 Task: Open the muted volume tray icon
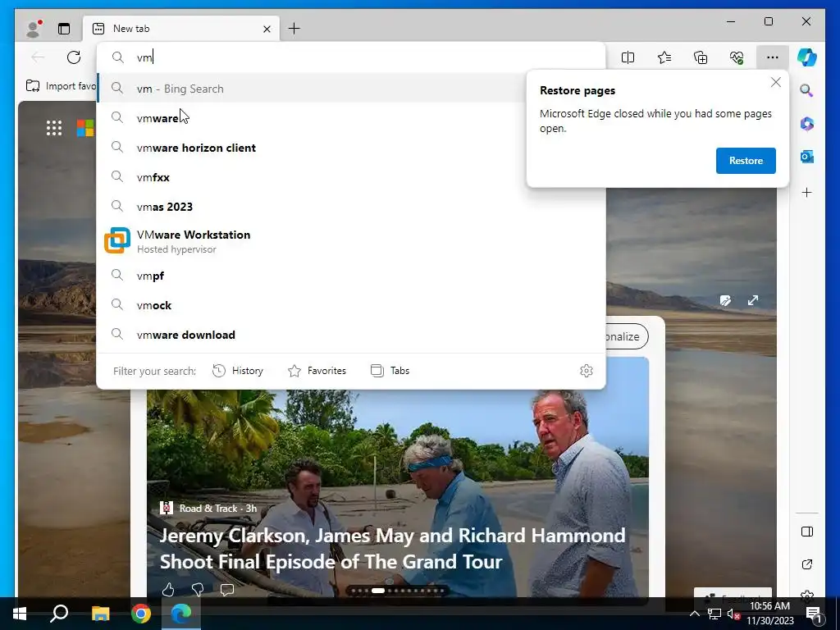point(733,614)
